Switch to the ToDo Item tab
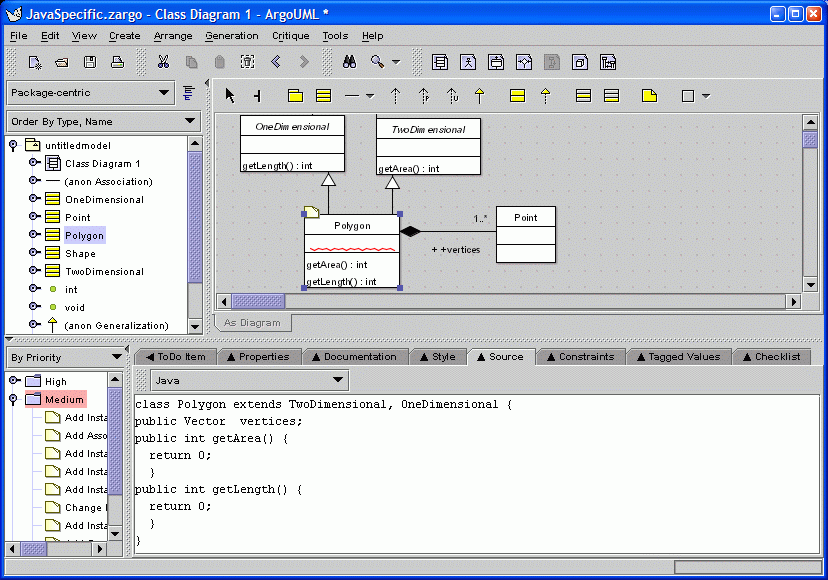The width and height of the screenshot is (828, 580). click(x=176, y=357)
